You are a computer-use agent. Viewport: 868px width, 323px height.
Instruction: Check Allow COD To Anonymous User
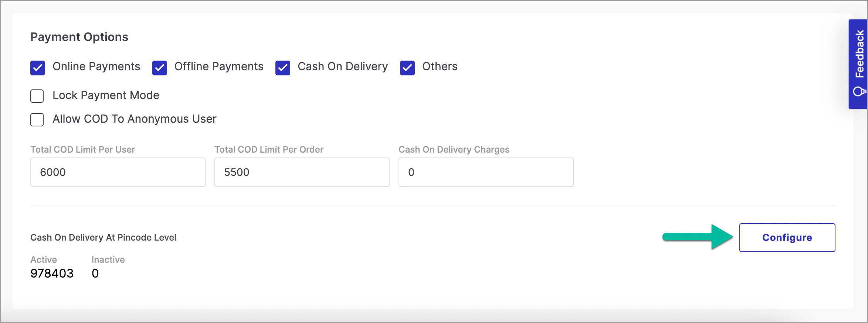click(37, 120)
